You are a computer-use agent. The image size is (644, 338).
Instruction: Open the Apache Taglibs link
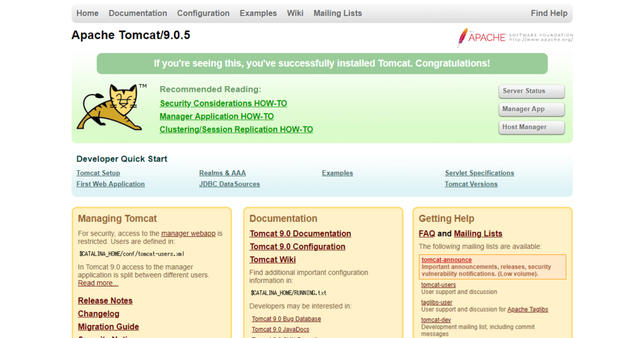pos(528,310)
